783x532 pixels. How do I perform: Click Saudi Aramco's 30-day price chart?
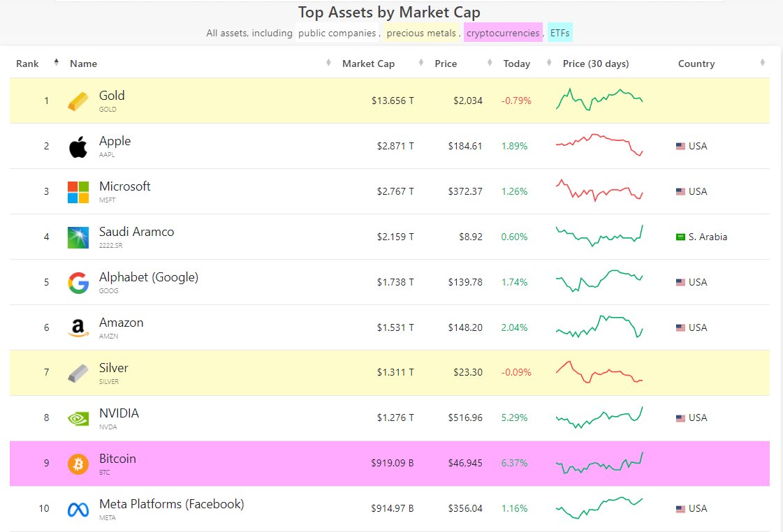point(599,235)
